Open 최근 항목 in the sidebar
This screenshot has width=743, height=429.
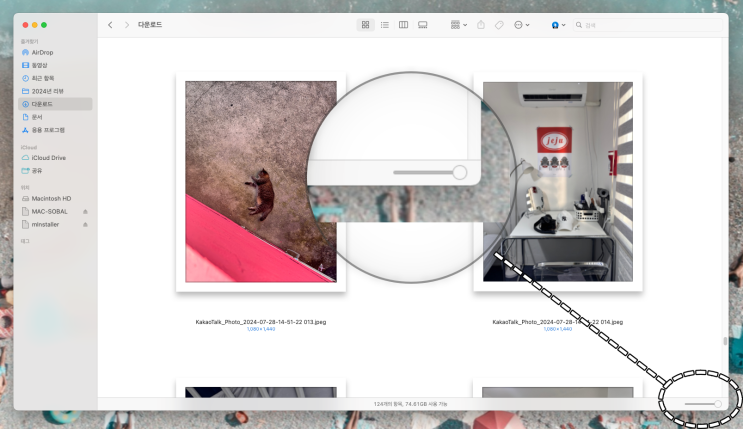(x=55, y=78)
